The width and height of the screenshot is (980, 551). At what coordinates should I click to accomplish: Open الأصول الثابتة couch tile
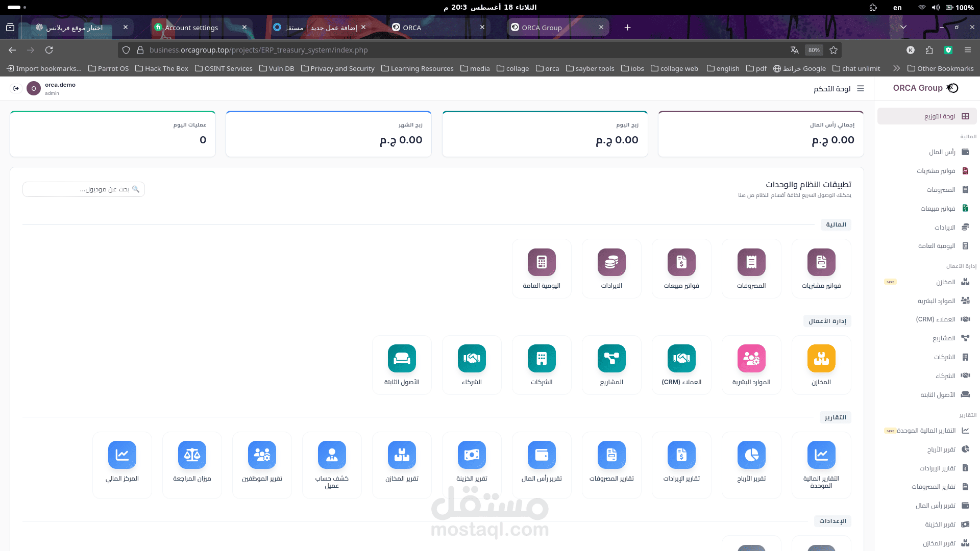click(402, 365)
